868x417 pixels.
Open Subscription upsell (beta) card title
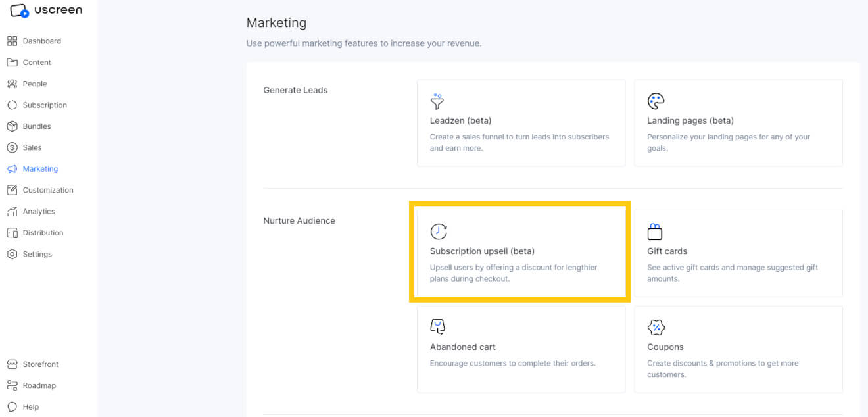coord(482,251)
